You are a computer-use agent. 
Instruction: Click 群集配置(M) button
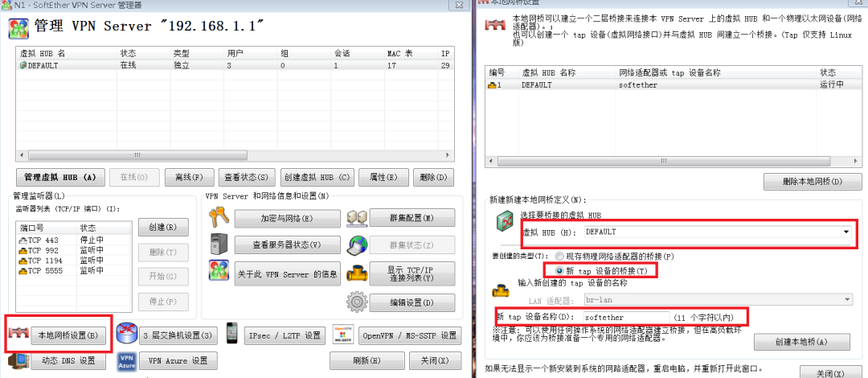pos(412,218)
